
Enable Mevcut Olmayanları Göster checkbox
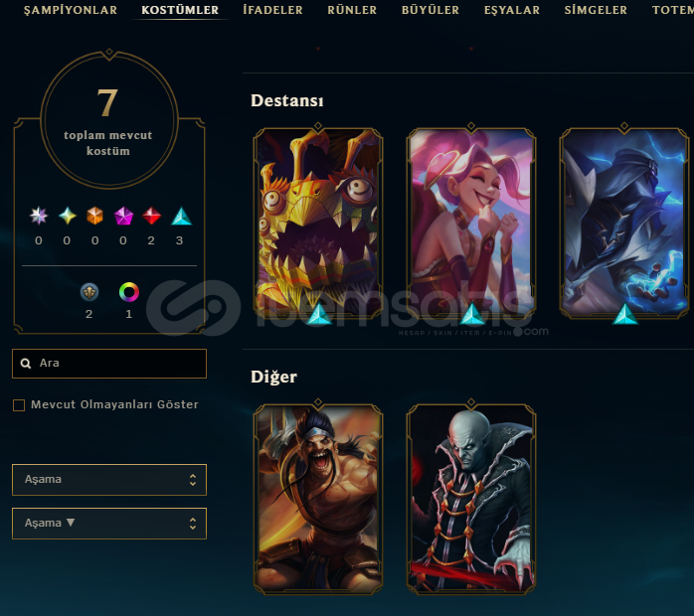[x=19, y=405]
